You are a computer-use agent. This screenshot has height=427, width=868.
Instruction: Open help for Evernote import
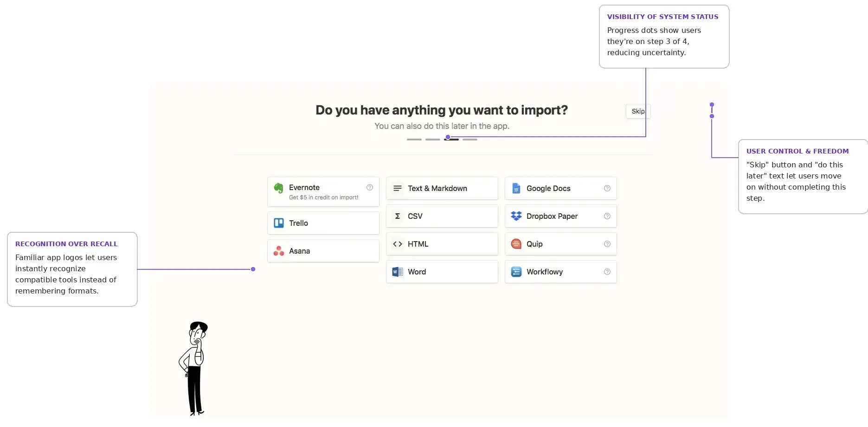(370, 187)
